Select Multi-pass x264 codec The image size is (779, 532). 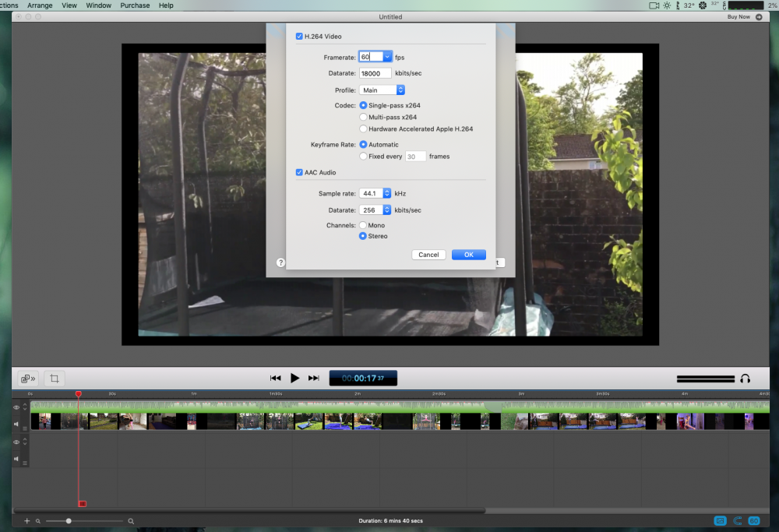pos(363,118)
